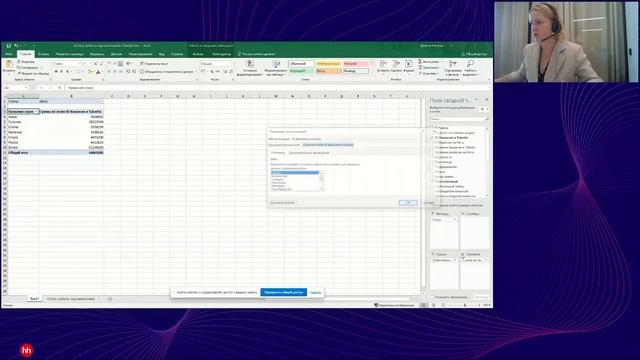The image size is (640, 360).
Task: Click the Increase Decimal icon
Action: [x=225, y=71]
